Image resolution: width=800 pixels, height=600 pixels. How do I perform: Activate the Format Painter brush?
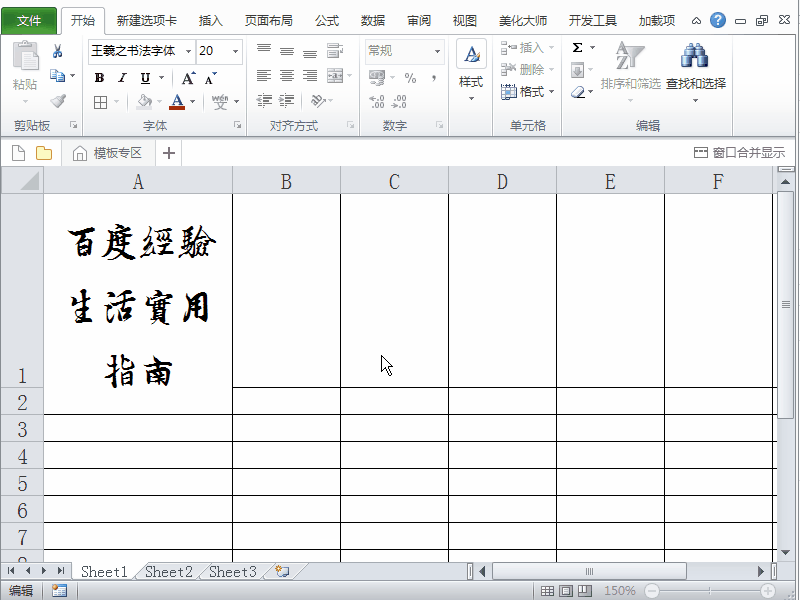pos(58,101)
